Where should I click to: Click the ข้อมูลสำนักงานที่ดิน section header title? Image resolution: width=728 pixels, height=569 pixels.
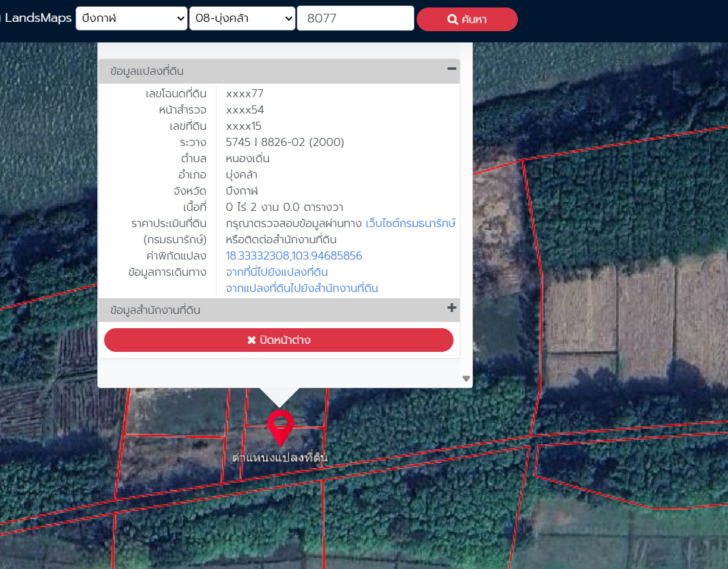(x=155, y=310)
